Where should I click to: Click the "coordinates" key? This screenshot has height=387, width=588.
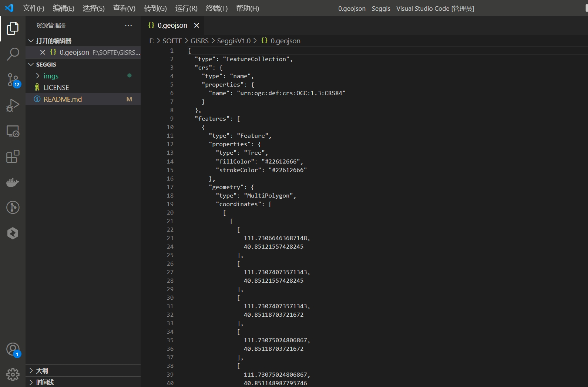coord(239,204)
